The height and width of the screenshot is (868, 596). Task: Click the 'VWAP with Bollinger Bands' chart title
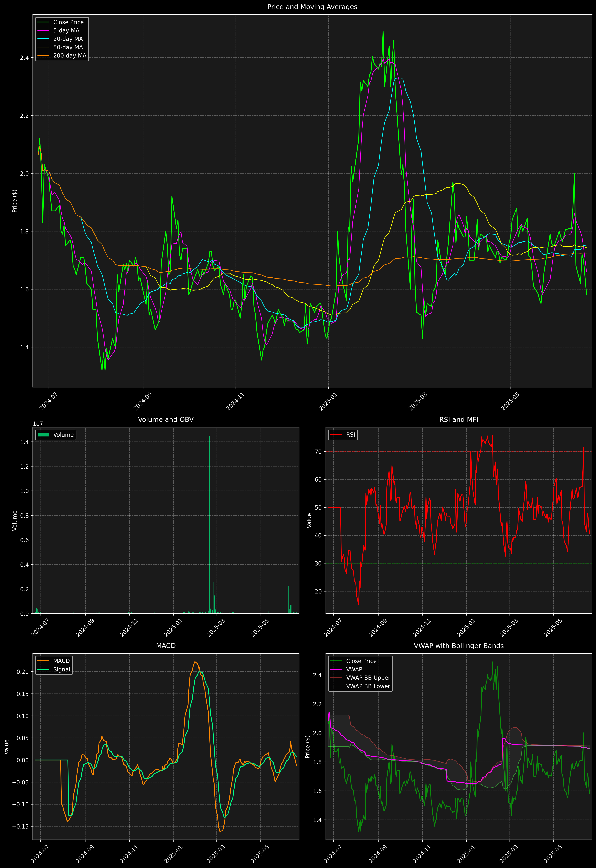(459, 646)
